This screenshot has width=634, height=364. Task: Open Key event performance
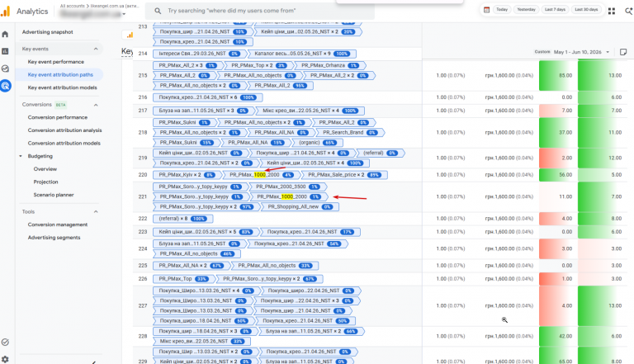click(x=56, y=62)
